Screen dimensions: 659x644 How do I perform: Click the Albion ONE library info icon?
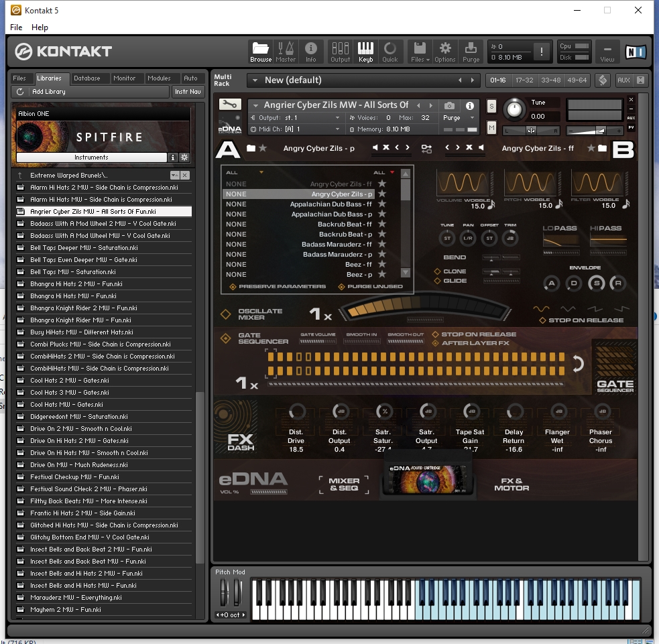coord(173,157)
